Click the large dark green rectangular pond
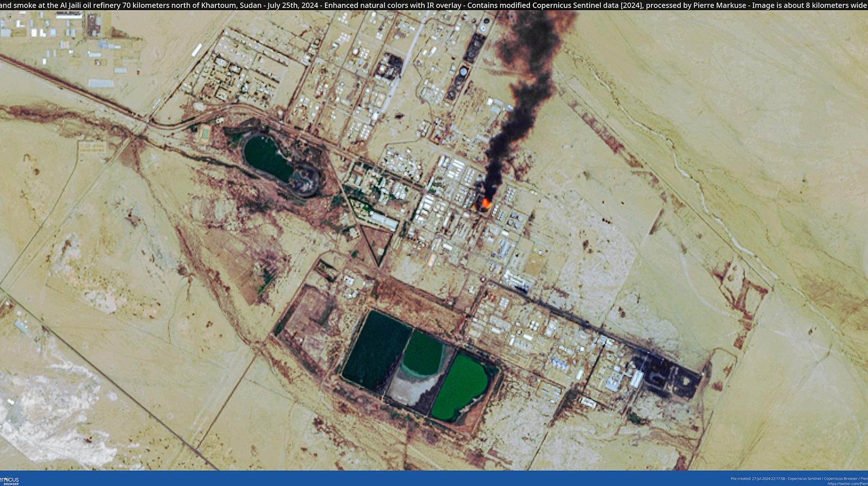 coord(375,348)
